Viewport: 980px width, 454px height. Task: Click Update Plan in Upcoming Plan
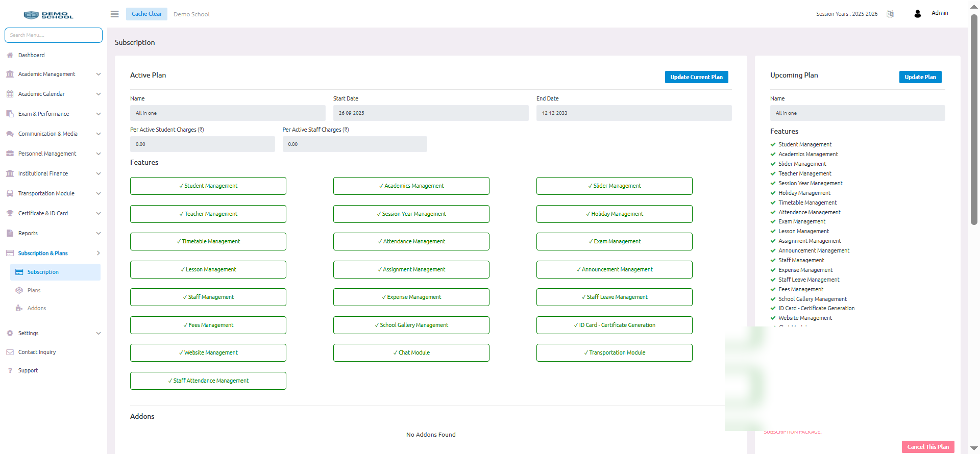[920, 77]
